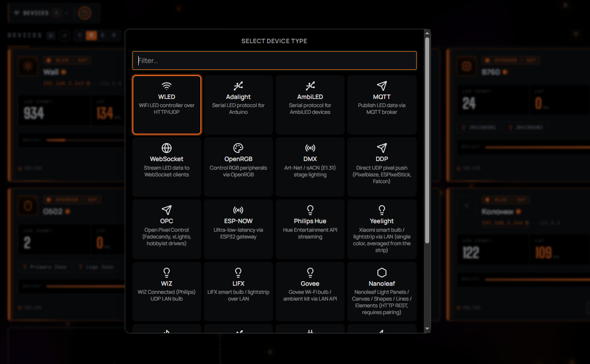Click the Wall LED count 934
Viewport: 590px width, 364px height.
coord(34,113)
